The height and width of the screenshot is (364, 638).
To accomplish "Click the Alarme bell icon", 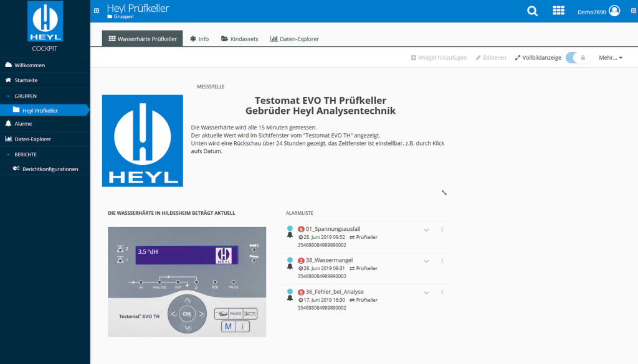I will click(x=8, y=123).
